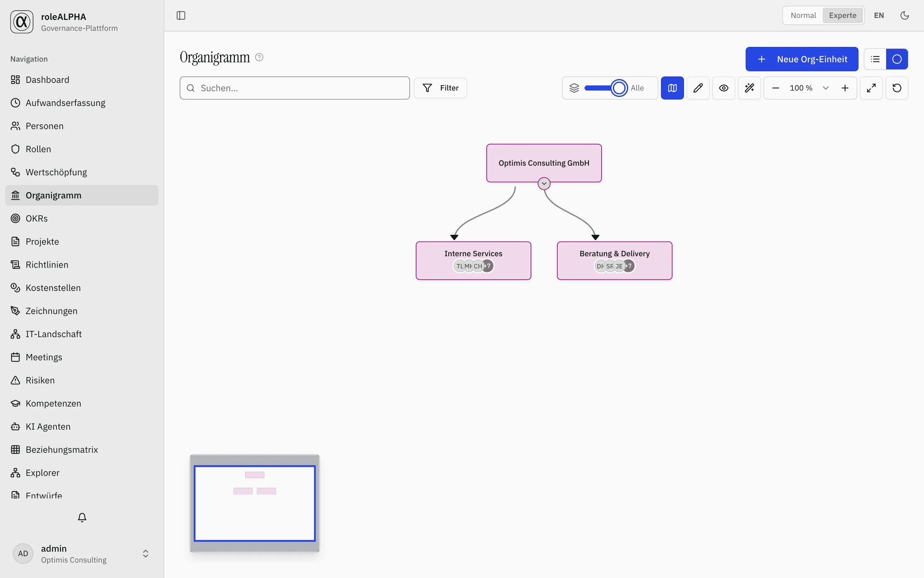
Task: Click the layers depth icon
Action: (574, 88)
